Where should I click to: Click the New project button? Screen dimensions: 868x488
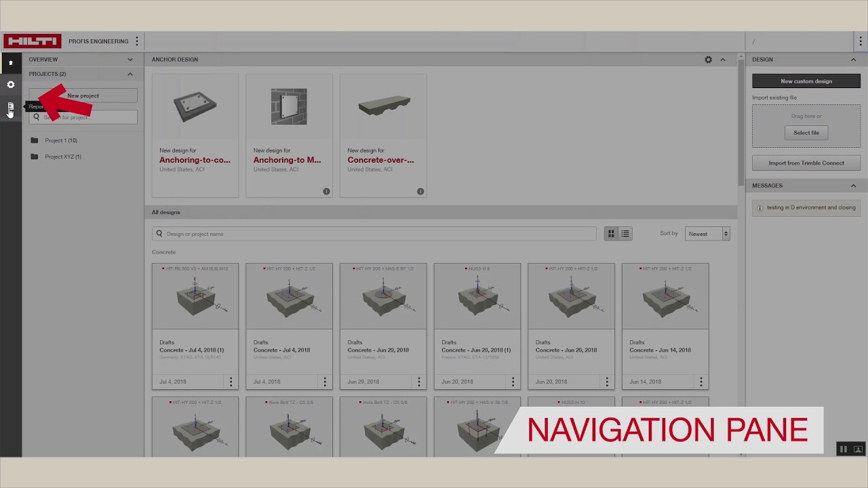(83, 96)
